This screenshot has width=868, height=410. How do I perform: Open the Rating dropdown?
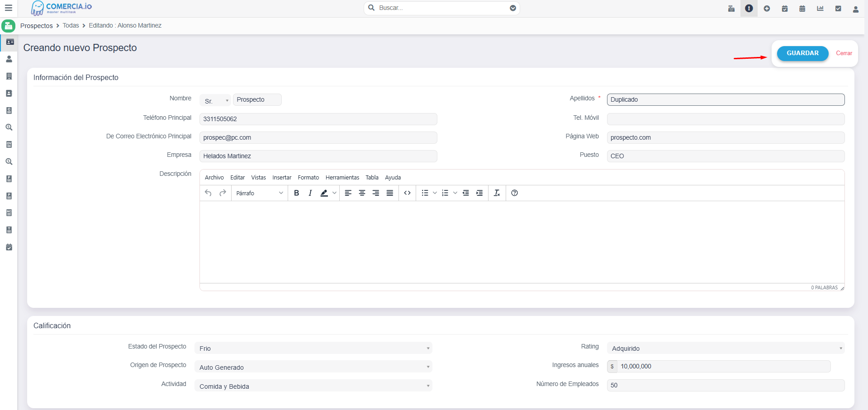click(x=726, y=348)
